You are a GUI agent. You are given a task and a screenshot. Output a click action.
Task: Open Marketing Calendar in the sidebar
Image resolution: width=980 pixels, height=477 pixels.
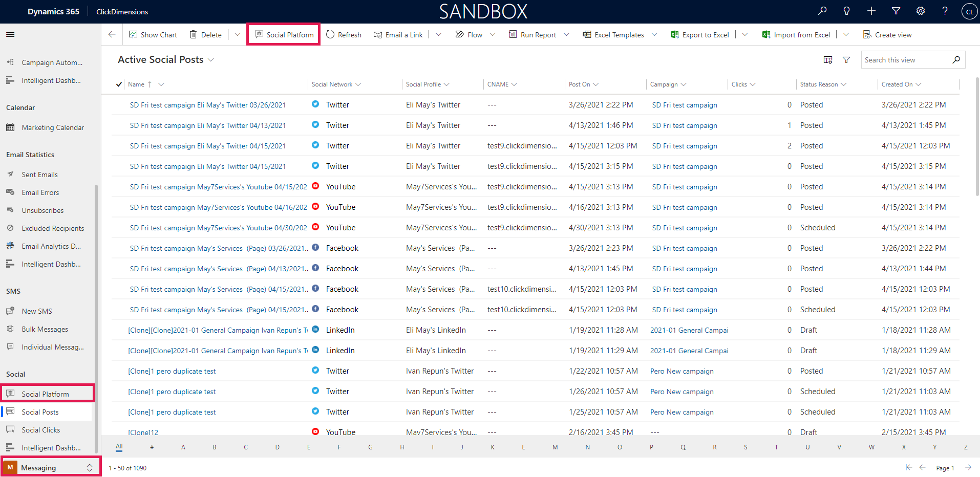(x=53, y=127)
